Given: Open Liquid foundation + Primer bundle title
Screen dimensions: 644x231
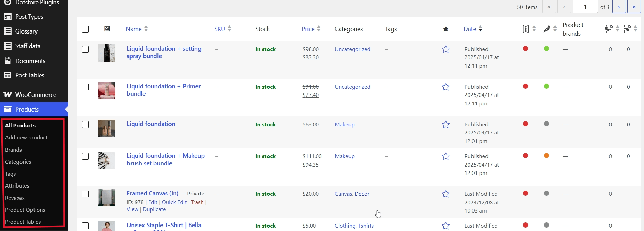Looking at the screenshot, I should [x=164, y=90].
